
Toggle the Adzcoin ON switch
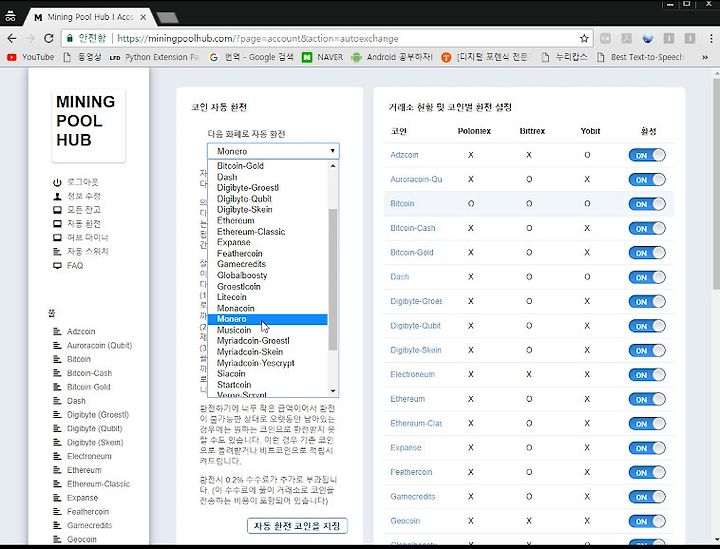tap(647, 155)
